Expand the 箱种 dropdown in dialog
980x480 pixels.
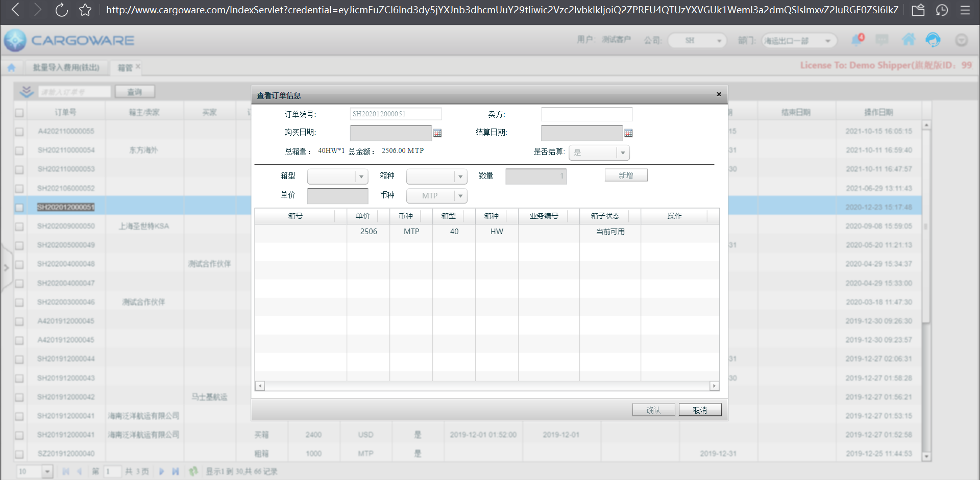click(x=460, y=176)
